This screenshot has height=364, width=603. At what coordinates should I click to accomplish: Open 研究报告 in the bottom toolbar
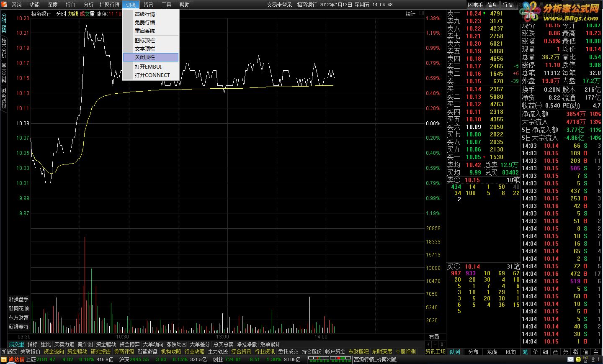click(100, 352)
